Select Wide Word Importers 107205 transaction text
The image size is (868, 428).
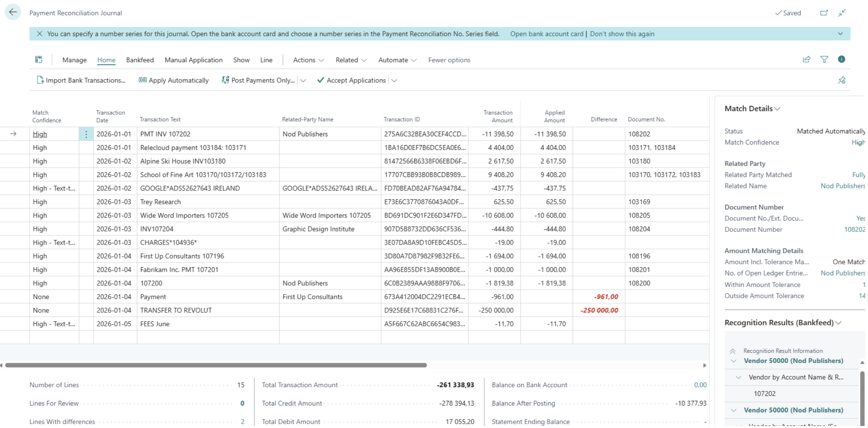click(184, 215)
